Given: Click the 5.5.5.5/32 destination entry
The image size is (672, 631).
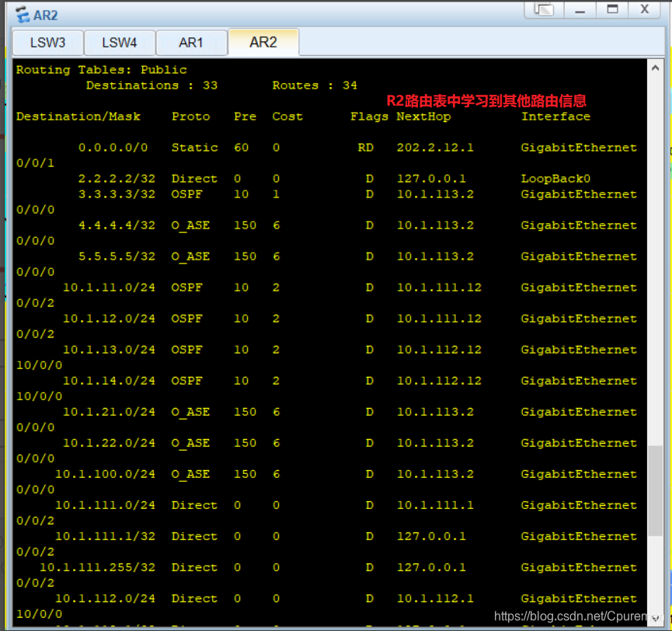Looking at the screenshot, I should [117, 256].
